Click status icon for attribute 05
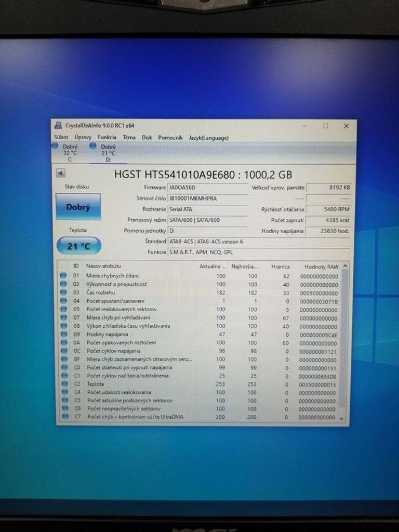Image resolution: width=399 pixels, height=532 pixels. [63, 309]
